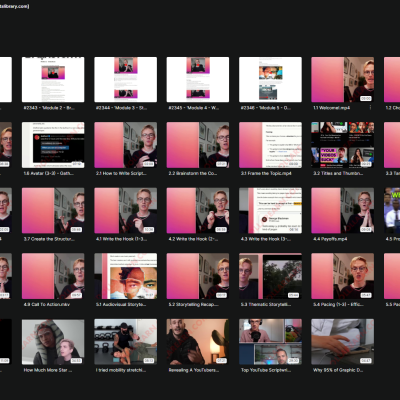The height and width of the screenshot is (400, 400).
Task: Click the label '2.1 How to Write Script...'
Action: coord(121,173)
